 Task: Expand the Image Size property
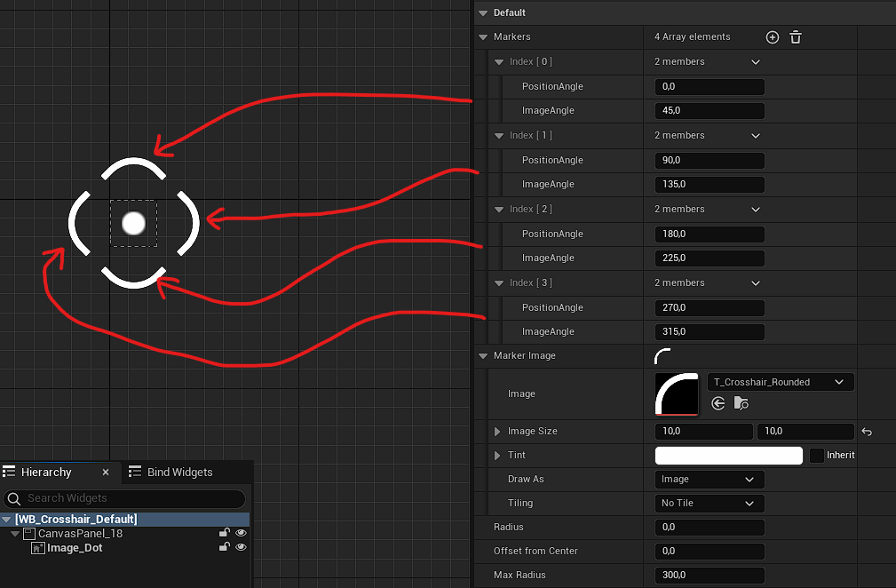(x=497, y=432)
